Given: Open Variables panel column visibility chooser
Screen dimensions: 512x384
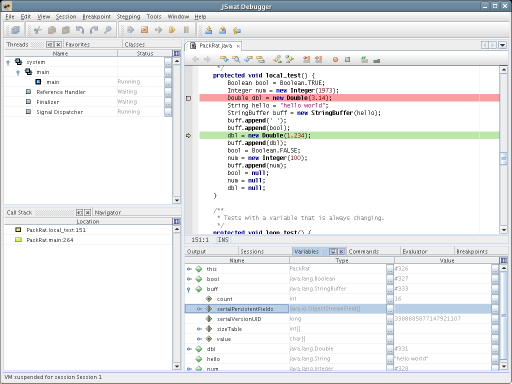Looking at the screenshot, I should pyautogui.click(x=503, y=260).
